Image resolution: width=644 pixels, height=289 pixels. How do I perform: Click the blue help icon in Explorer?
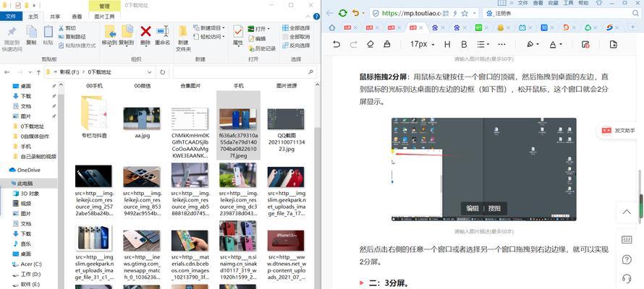(316, 17)
